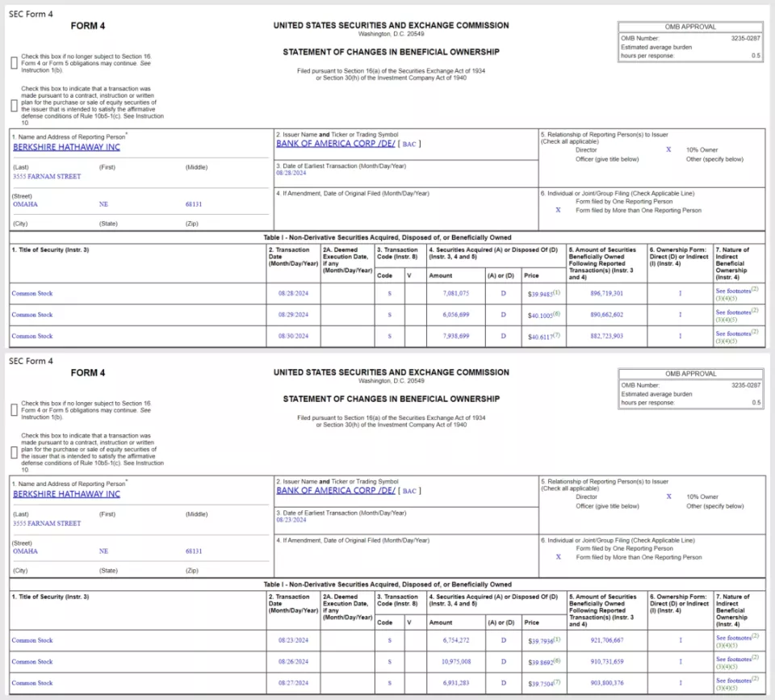
Task: Click transaction date 08/29/2024 in the table
Action: pos(293,315)
